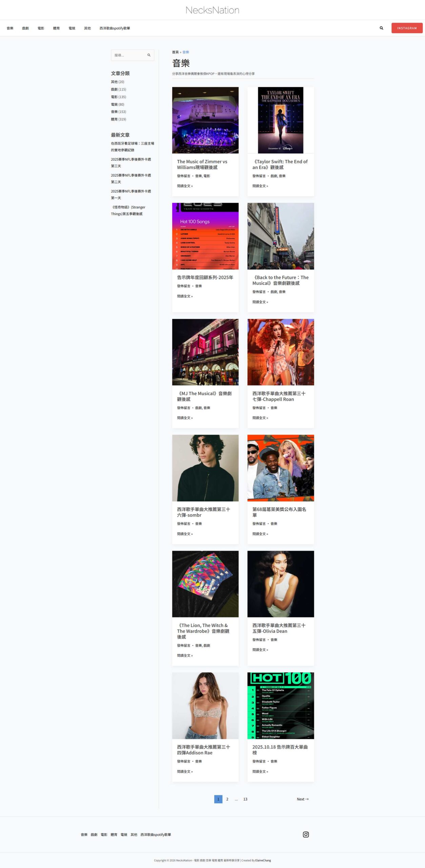Open the ElaineChang footer credit link
The image size is (425, 868).
[x=263, y=860]
